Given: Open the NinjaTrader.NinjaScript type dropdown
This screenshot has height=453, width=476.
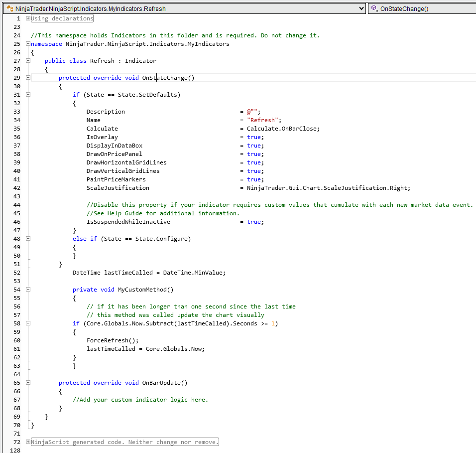Looking at the screenshot, I should pyautogui.click(x=362, y=8).
